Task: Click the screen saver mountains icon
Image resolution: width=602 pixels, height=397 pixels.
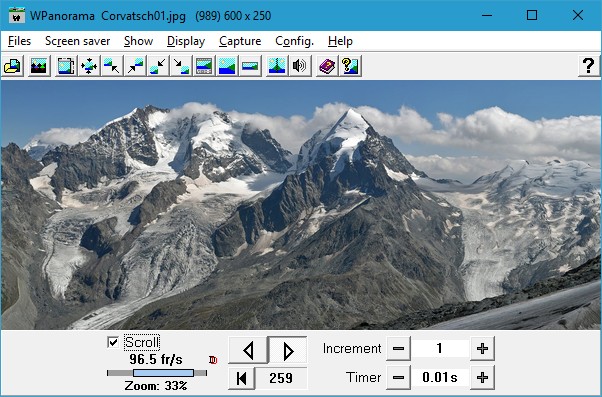Action: pyautogui.click(x=38, y=66)
